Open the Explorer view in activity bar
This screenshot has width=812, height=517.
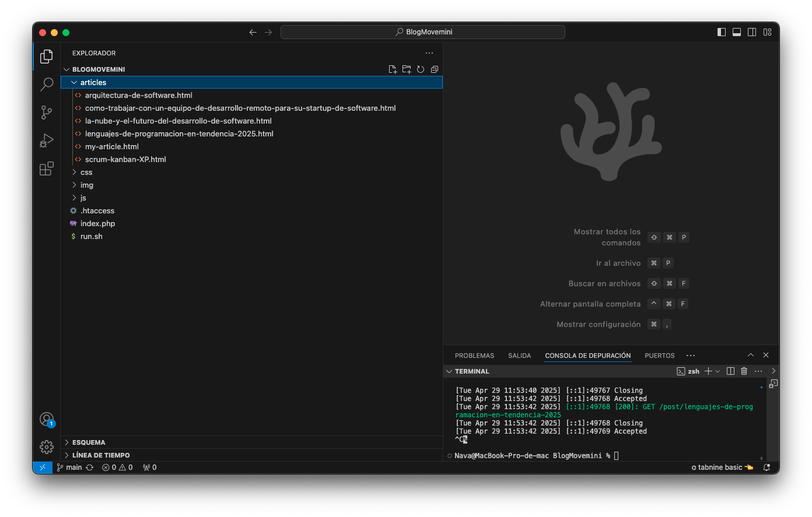pos(47,57)
